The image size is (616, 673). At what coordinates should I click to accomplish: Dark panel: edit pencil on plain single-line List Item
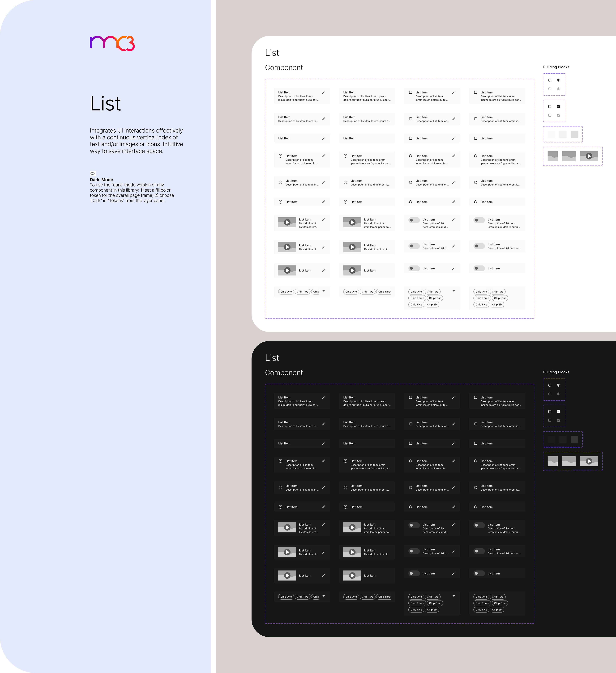323,443
